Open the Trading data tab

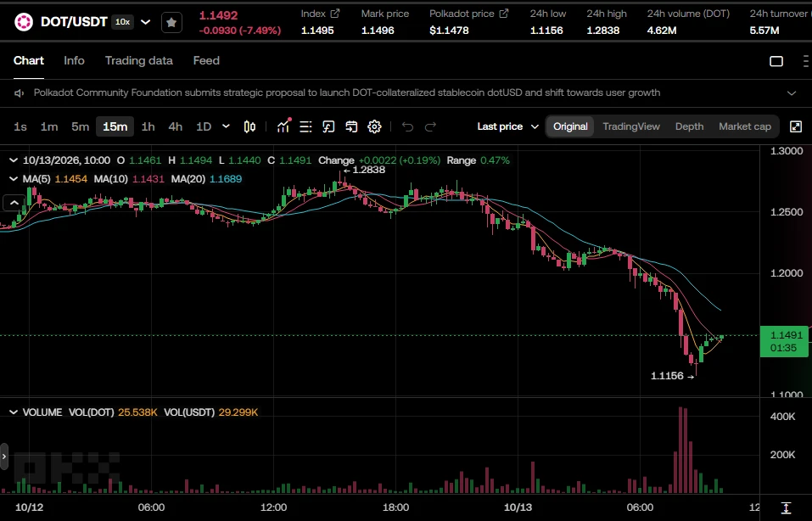click(139, 60)
